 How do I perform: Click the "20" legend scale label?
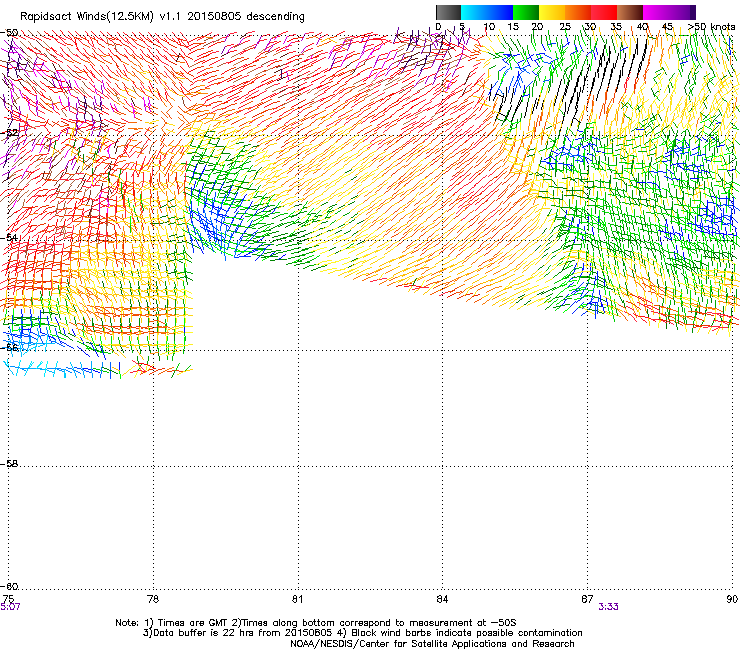click(x=537, y=26)
